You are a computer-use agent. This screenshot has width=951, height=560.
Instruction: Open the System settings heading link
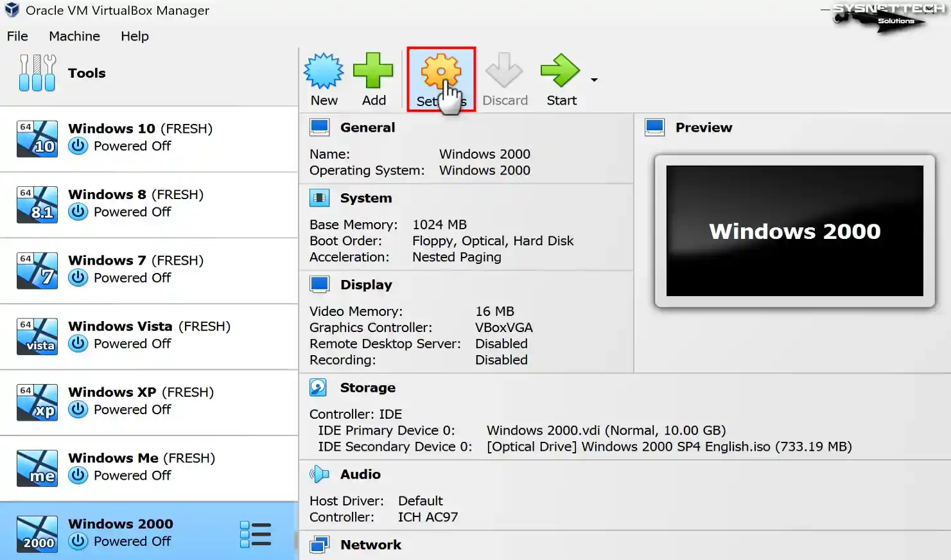click(x=366, y=198)
